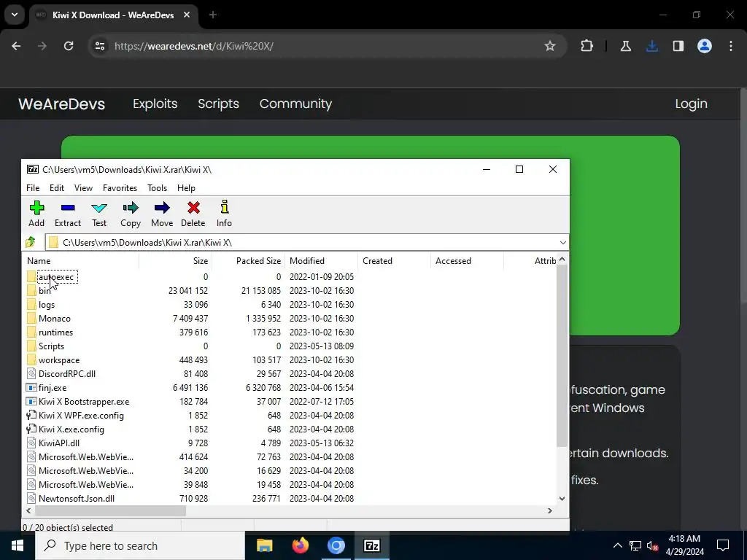Sort by the Packed Size column
The image size is (747, 560).
pyautogui.click(x=248, y=261)
